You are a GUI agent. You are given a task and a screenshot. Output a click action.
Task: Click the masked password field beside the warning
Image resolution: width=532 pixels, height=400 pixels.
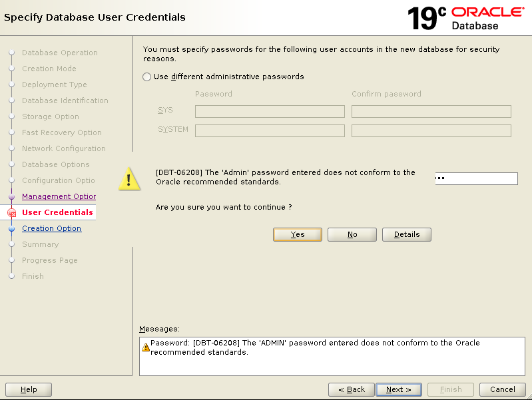point(476,178)
